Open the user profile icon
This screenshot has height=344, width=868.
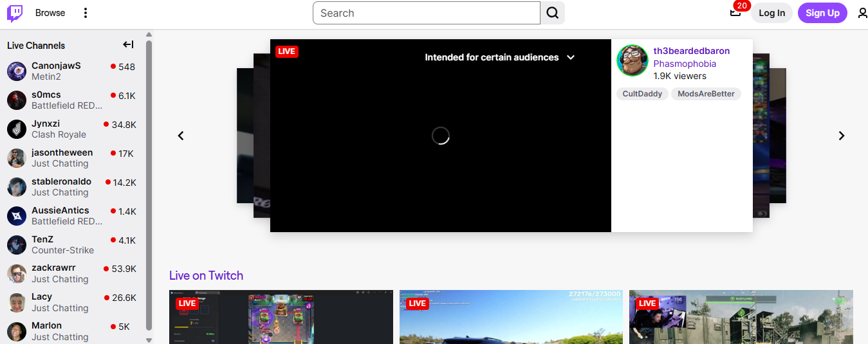point(863,13)
